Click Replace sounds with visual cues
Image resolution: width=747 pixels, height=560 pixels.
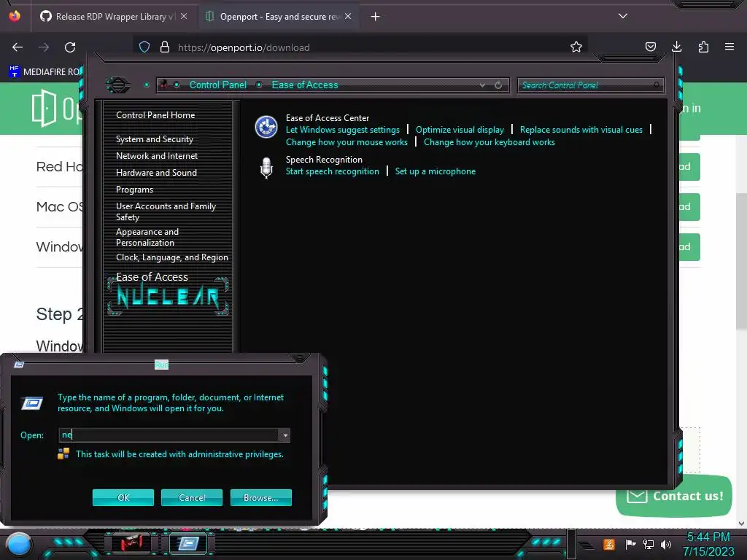click(581, 130)
